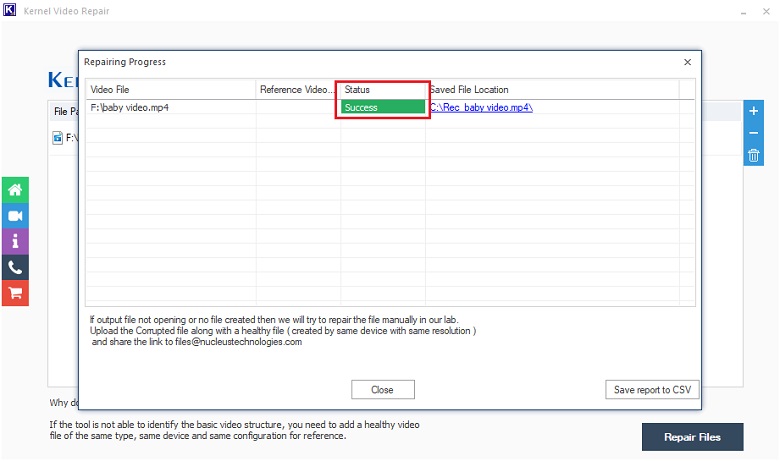780x461 pixels.
Task: Minimize the Kernel Video Repair window
Action: pos(743,11)
